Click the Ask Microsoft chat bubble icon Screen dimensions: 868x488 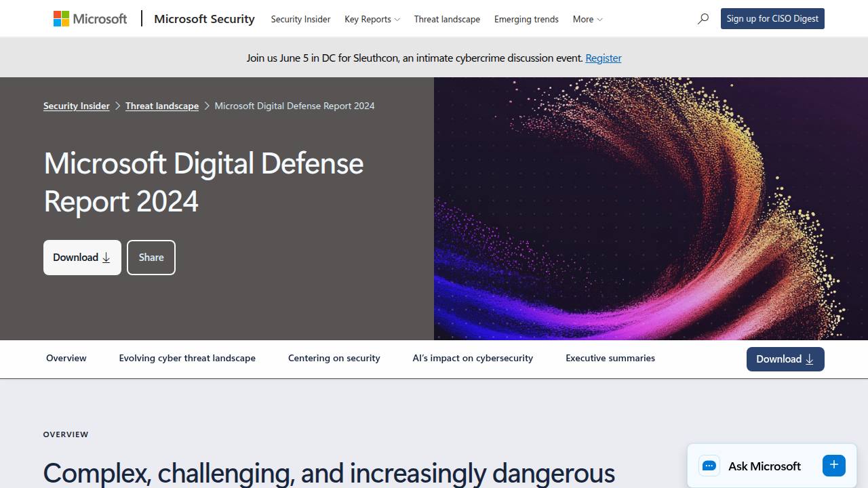pos(709,466)
